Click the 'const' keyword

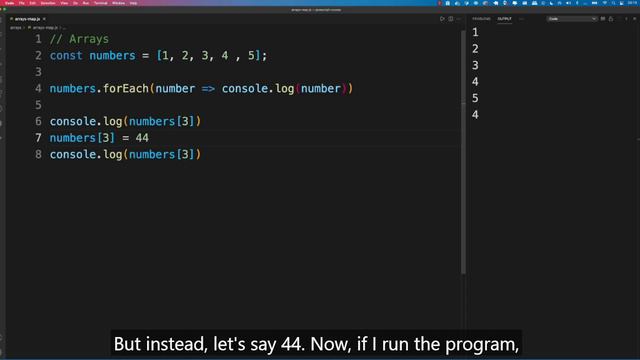coord(66,56)
